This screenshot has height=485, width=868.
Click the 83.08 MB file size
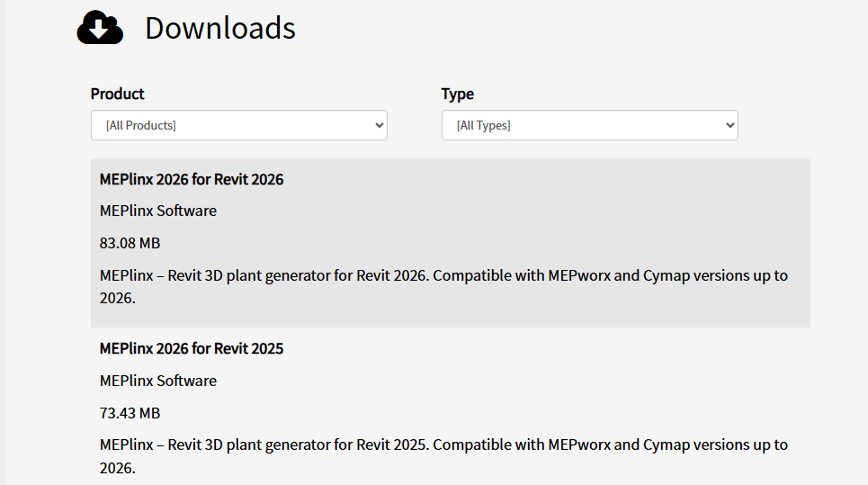click(130, 243)
